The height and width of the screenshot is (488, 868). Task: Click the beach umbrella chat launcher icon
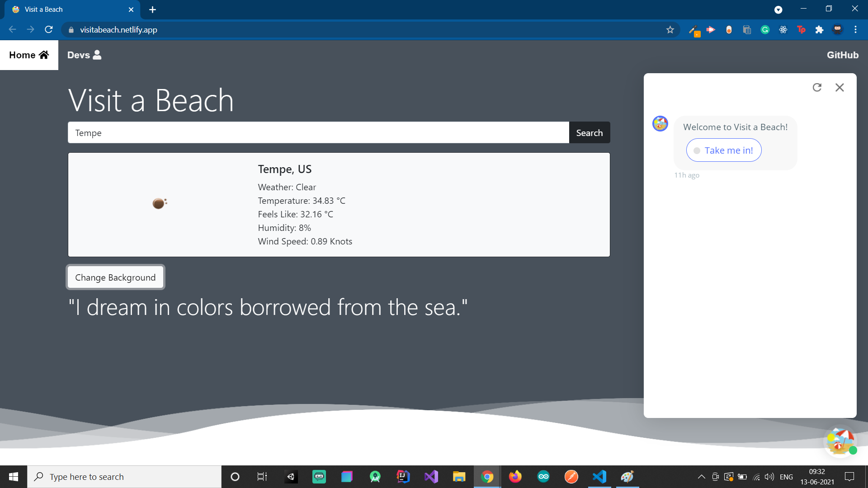840,441
